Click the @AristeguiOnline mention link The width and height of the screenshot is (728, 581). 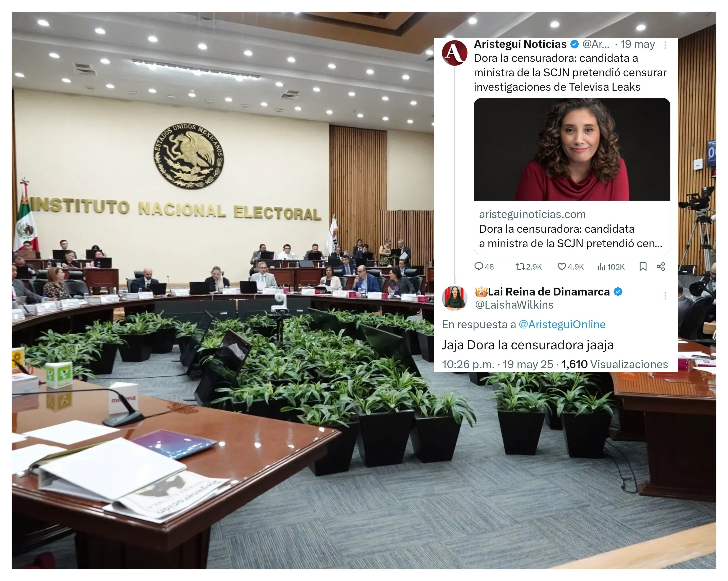(562, 324)
